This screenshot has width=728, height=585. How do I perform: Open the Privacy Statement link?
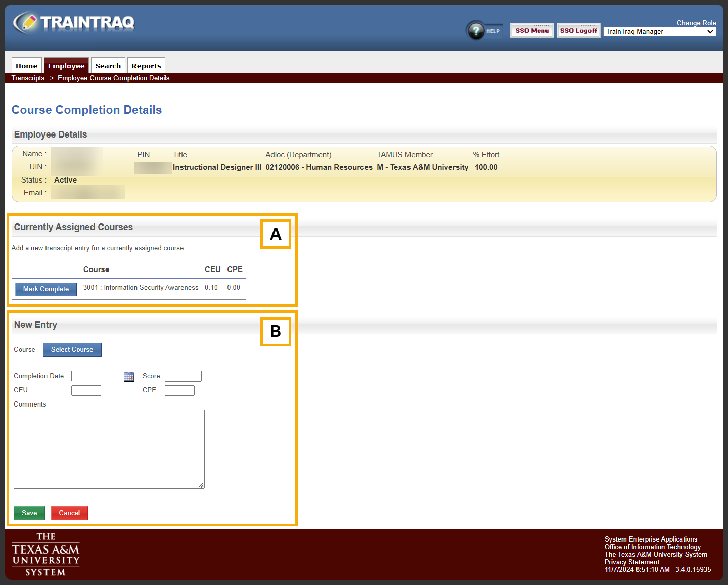tap(631, 562)
